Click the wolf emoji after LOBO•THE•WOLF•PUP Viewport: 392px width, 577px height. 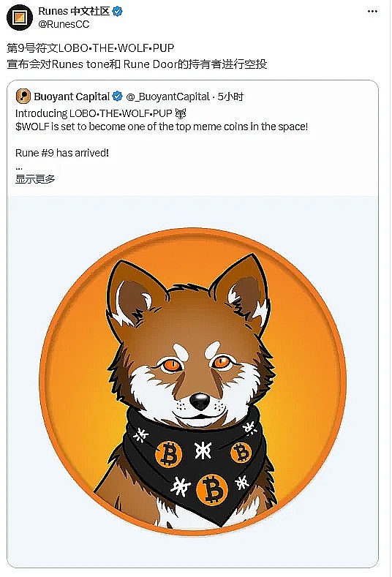tap(181, 113)
